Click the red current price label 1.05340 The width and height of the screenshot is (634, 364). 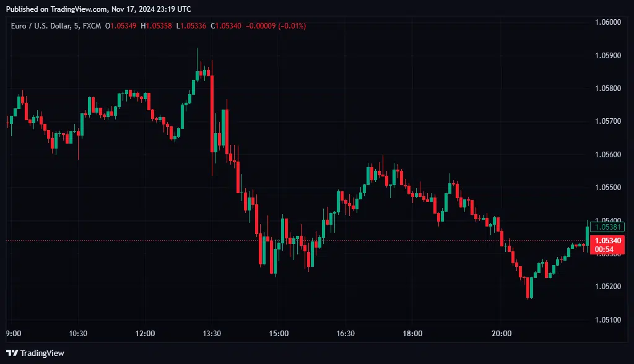(x=607, y=241)
